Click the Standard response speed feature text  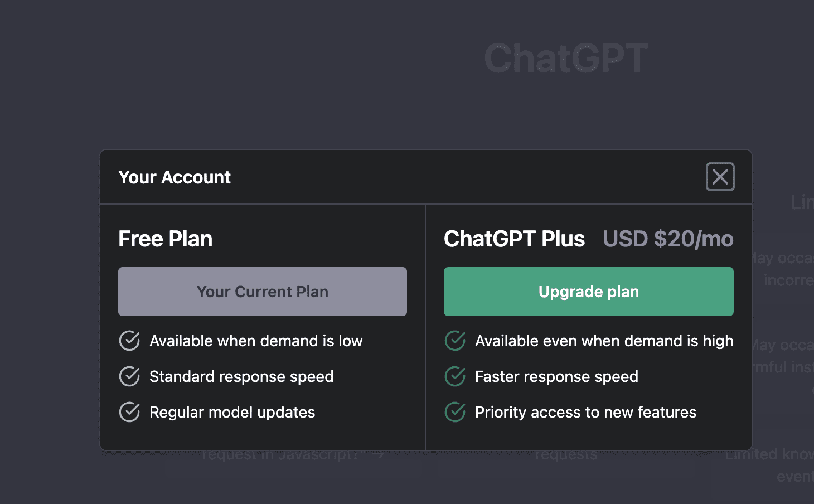(241, 376)
